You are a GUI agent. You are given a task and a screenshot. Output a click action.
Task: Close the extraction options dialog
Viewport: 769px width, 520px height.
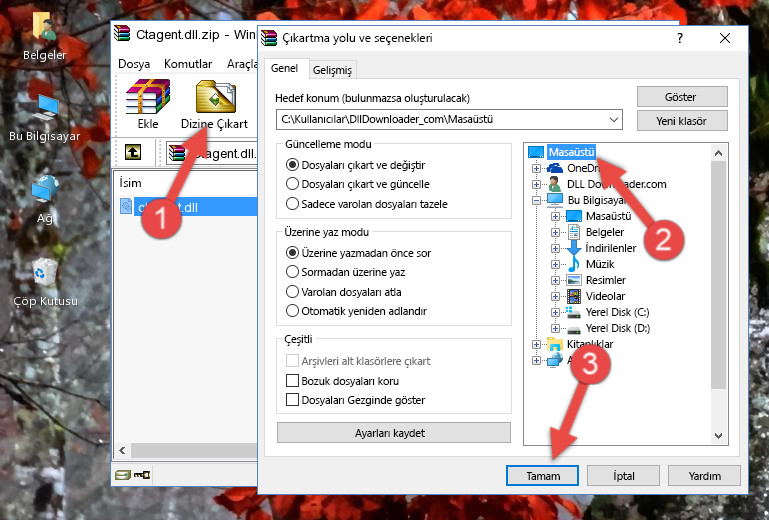725,38
